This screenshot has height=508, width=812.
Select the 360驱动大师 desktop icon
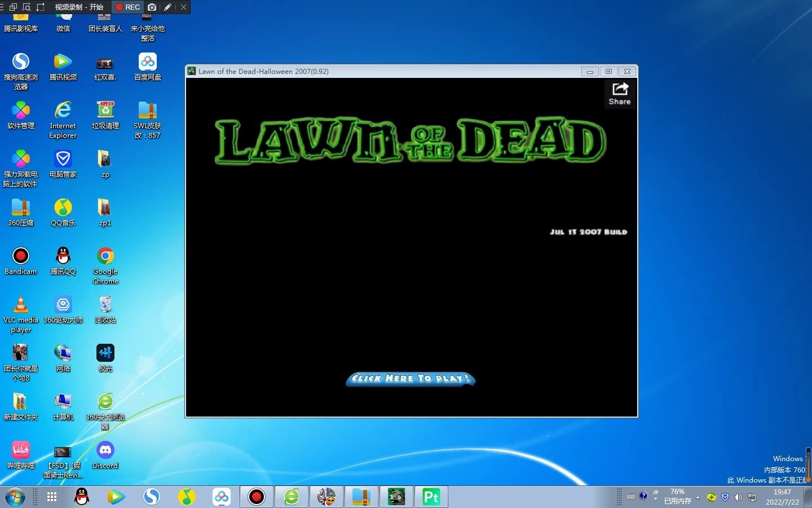(x=63, y=309)
